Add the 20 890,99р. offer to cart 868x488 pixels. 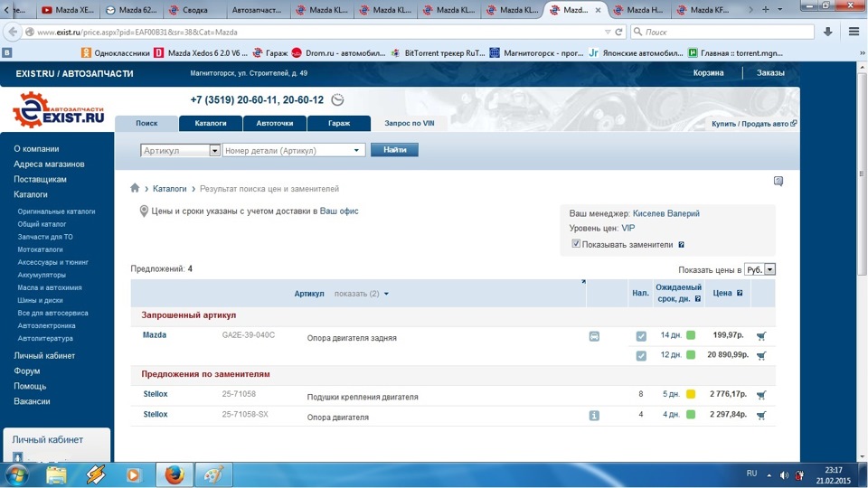click(761, 356)
